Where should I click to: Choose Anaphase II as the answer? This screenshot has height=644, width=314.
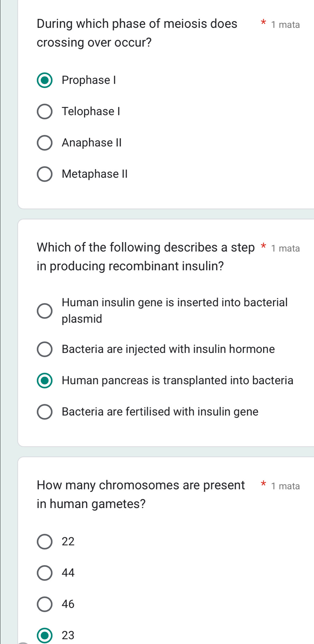pyautogui.click(x=45, y=142)
